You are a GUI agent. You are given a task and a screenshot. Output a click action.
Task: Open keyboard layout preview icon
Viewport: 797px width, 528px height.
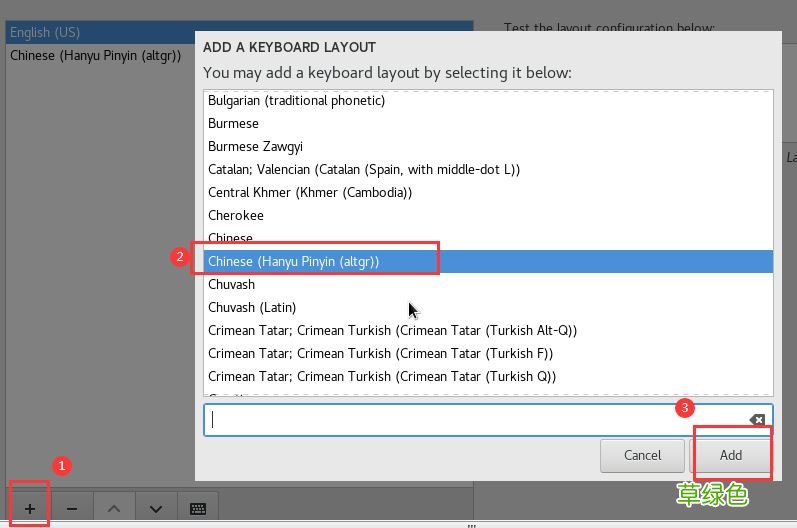[x=198, y=508]
